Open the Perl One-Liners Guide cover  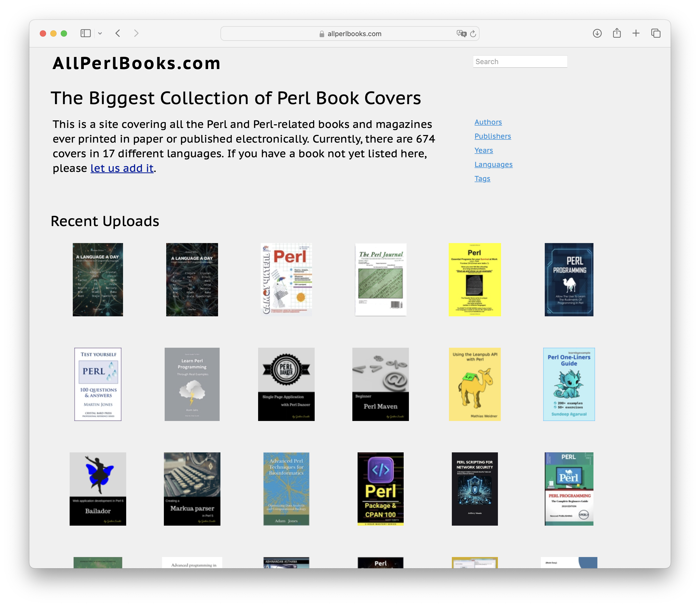coord(569,384)
